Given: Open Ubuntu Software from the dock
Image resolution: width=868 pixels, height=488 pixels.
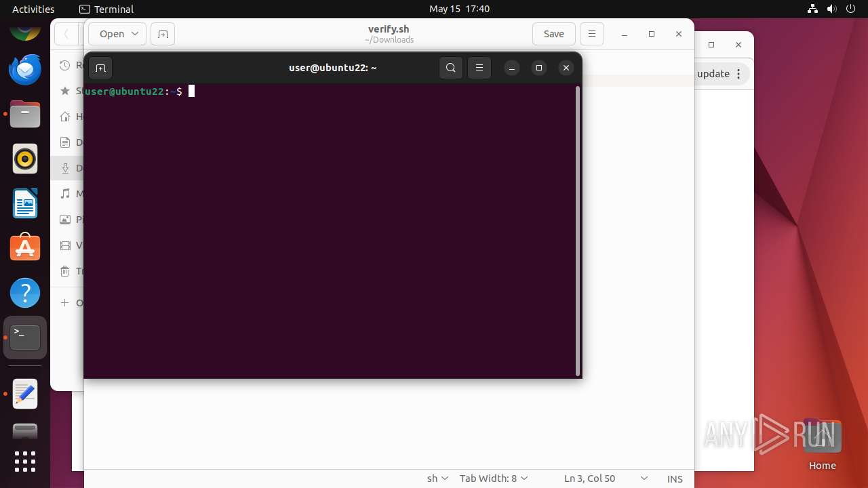Looking at the screenshot, I should click(25, 248).
